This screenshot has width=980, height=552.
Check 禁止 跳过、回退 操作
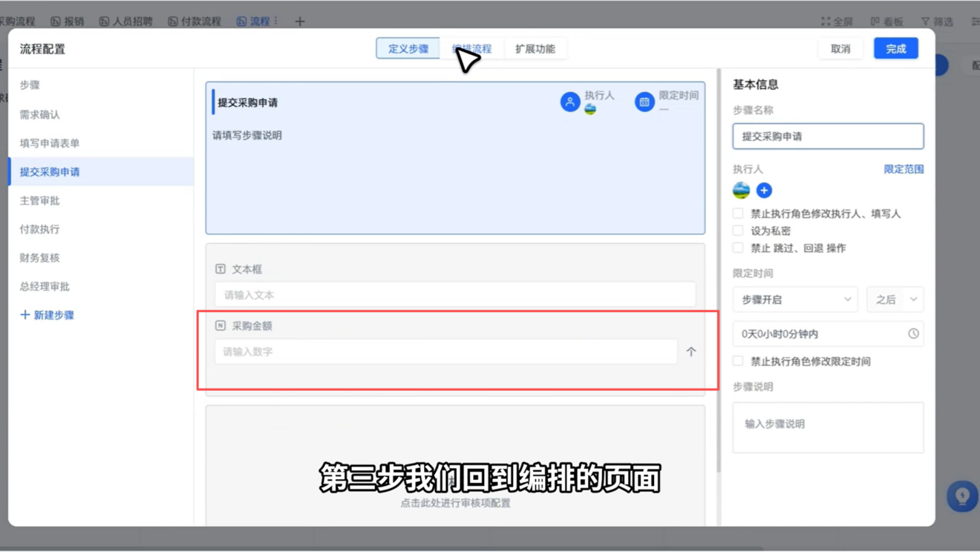point(738,248)
